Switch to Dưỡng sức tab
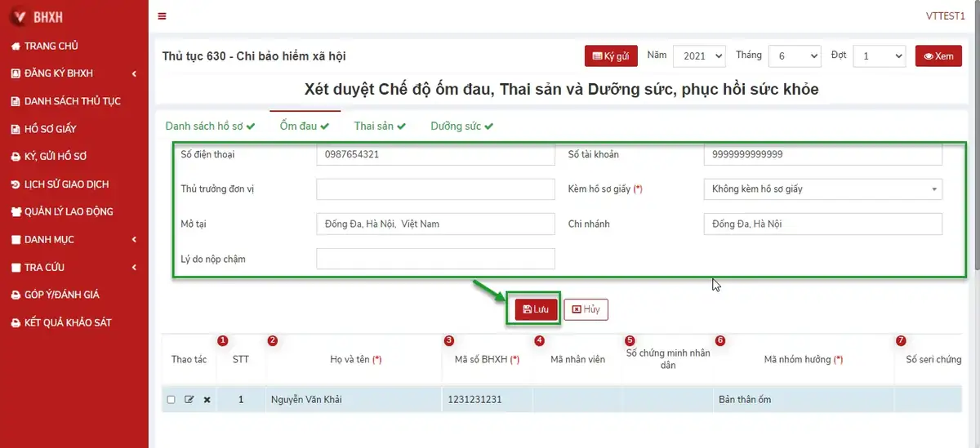The height and width of the screenshot is (448, 980). click(x=462, y=126)
